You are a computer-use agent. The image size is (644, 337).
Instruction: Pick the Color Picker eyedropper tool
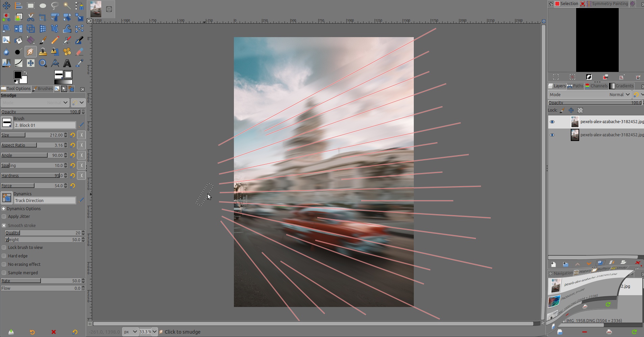click(x=79, y=63)
